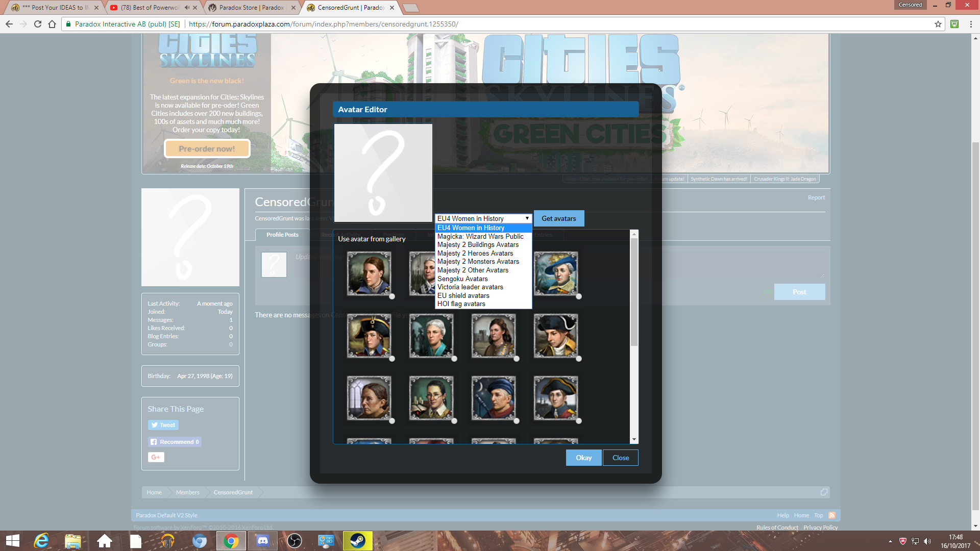Select radio under naval officer ship avatar
This screenshot has height=551, width=980.
(579, 421)
